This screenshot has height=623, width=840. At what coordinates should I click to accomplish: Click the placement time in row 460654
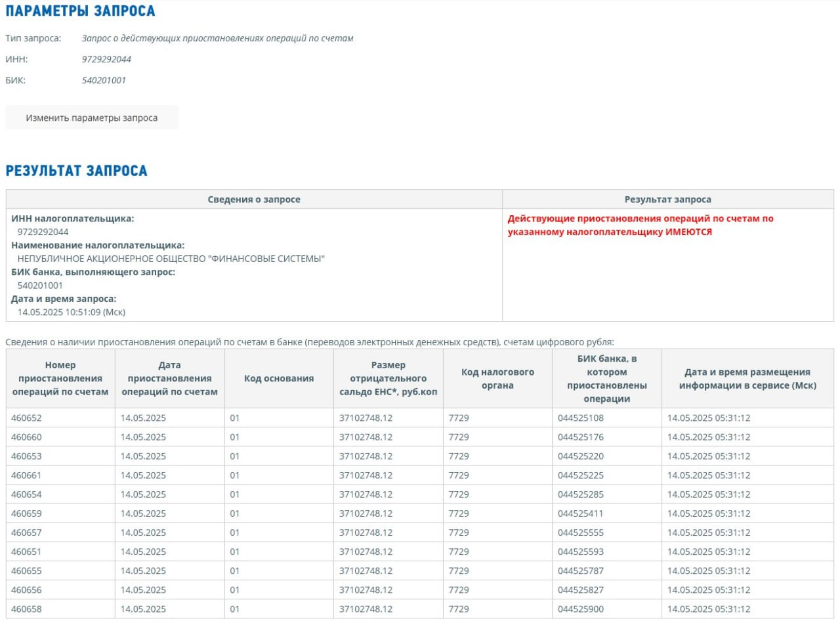click(709, 494)
